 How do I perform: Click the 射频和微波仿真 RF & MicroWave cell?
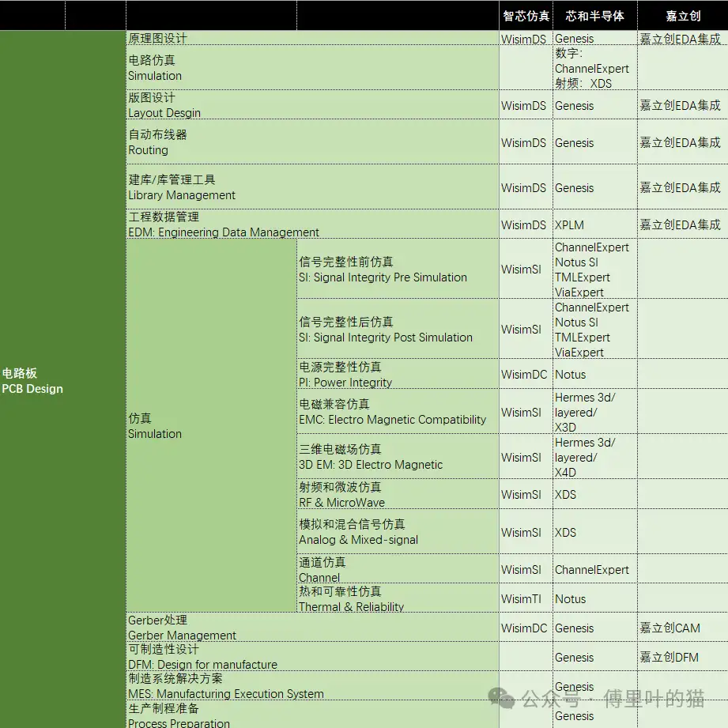(398, 495)
